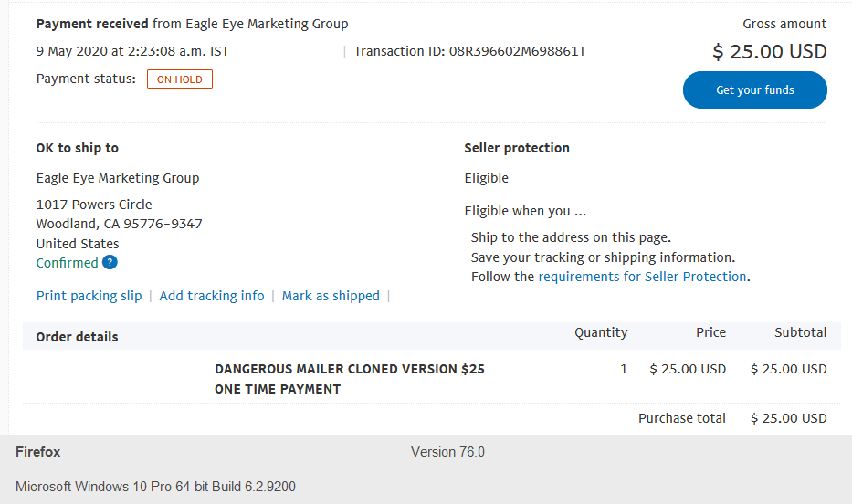Click the Seller protection heading
This screenshot has width=852, height=504.
[x=517, y=148]
